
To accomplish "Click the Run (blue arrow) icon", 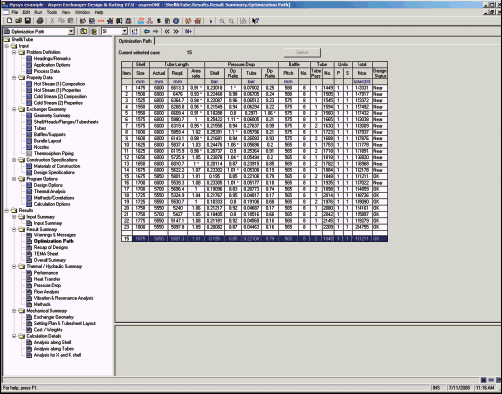I will [211, 21].
